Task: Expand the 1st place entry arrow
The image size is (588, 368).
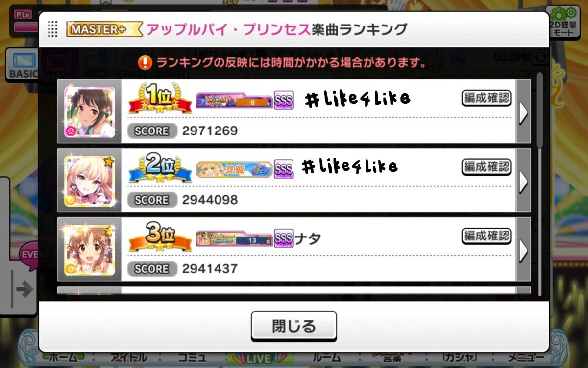Action: click(523, 112)
